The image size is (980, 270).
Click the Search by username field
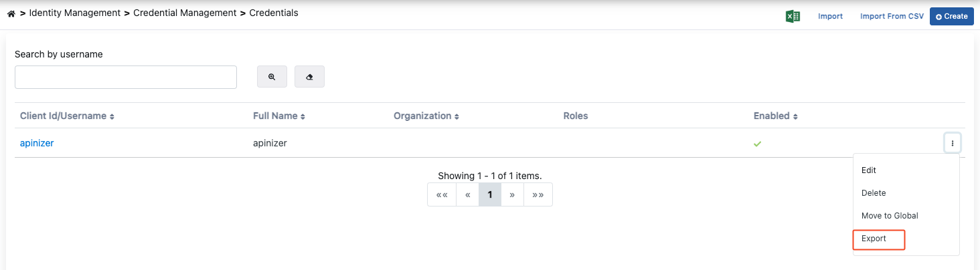click(x=126, y=77)
